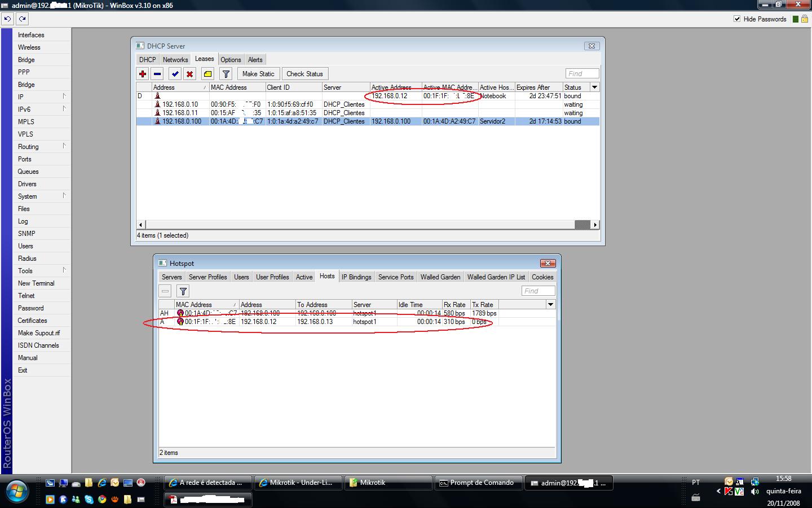Disable selected lease with red X icon
The height and width of the screenshot is (508, 812).
pos(190,74)
